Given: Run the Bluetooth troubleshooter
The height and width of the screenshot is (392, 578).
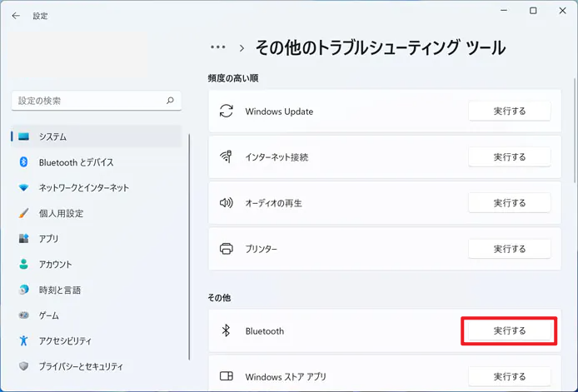Looking at the screenshot, I should coord(509,331).
